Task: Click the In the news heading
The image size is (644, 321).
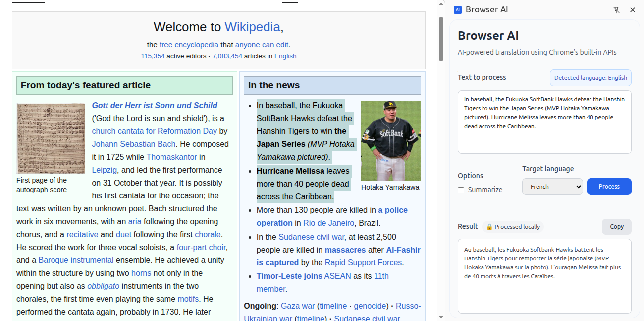Action: point(274,85)
